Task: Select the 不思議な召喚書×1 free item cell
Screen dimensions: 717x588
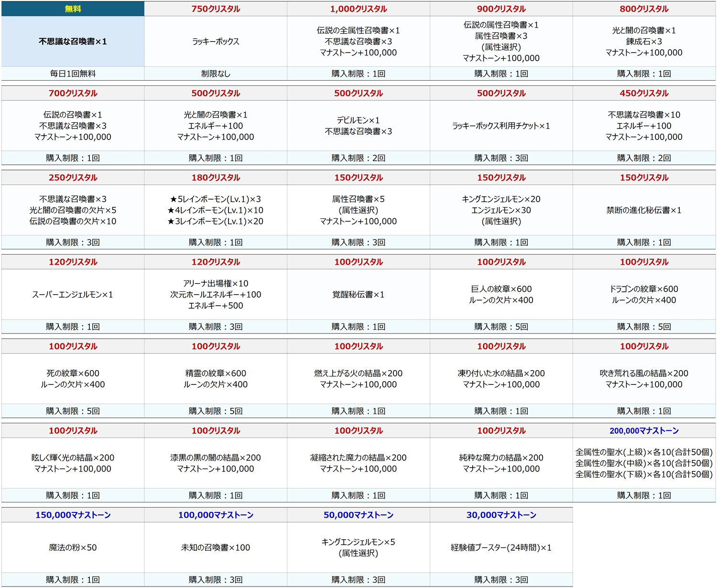Action: [x=73, y=42]
